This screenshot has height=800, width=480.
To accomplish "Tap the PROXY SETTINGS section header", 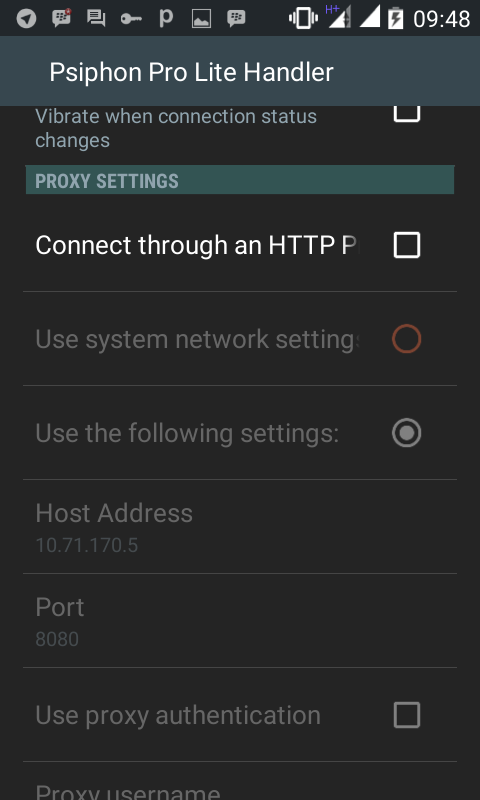I will coord(240,180).
